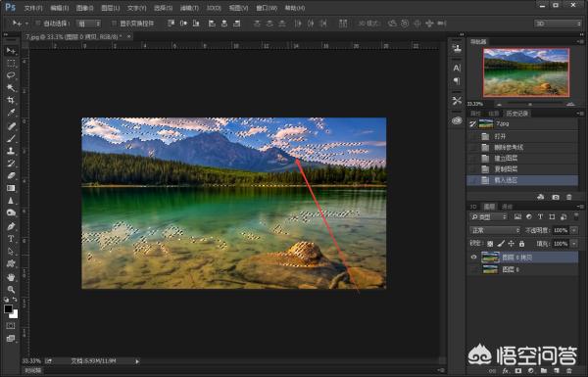The height and width of the screenshot is (377, 588).
Task: Select the Blur tool
Action: pos(11,201)
